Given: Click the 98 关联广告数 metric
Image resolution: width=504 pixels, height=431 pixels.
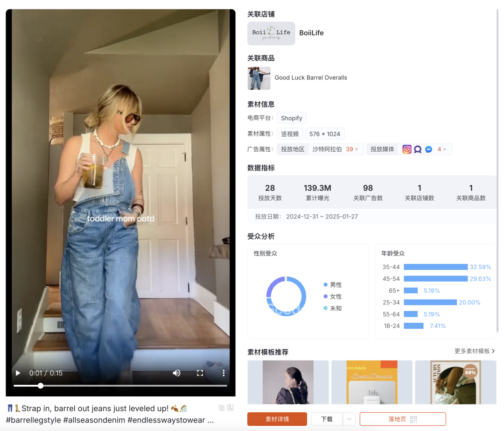Looking at the screenshot, I should pos(368,192).
